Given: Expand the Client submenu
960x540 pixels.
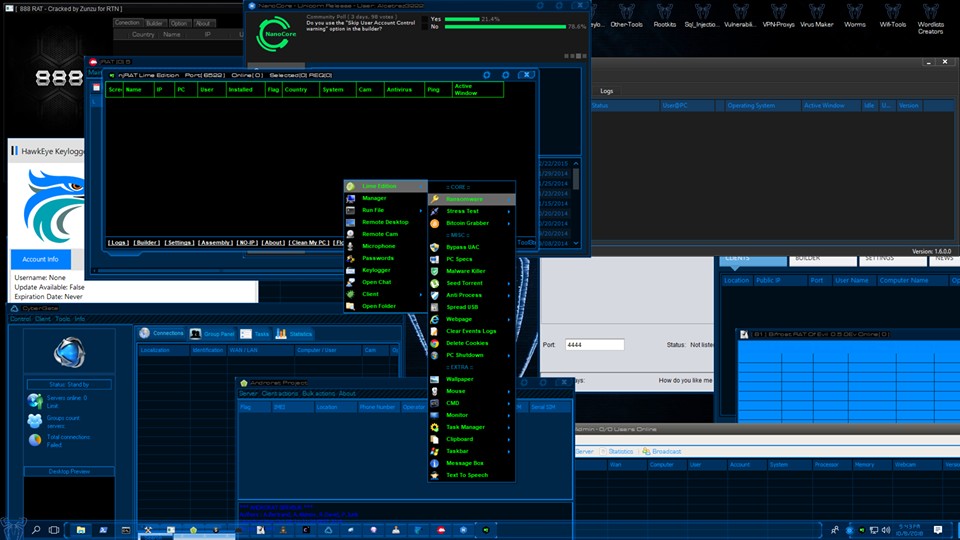Looking at the screenshot, I should point(421,294).
